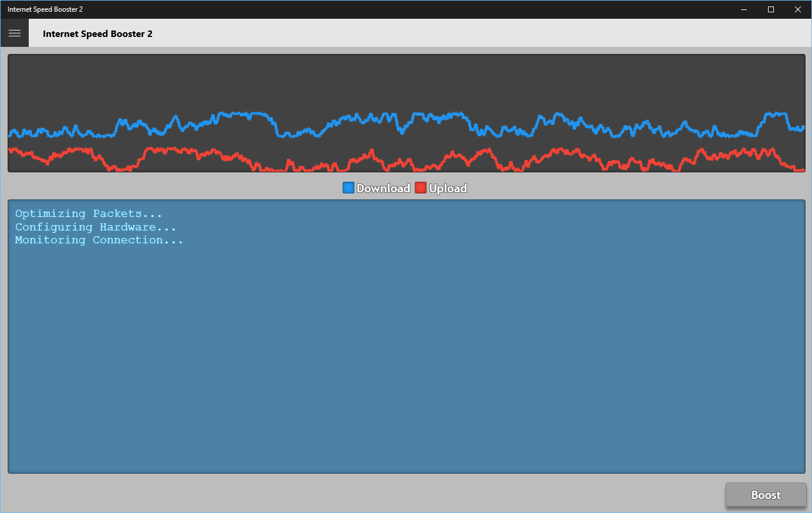812x513 pixels.
Task: Click the Internet Speed Booster 2 page header
Action: 97,33
